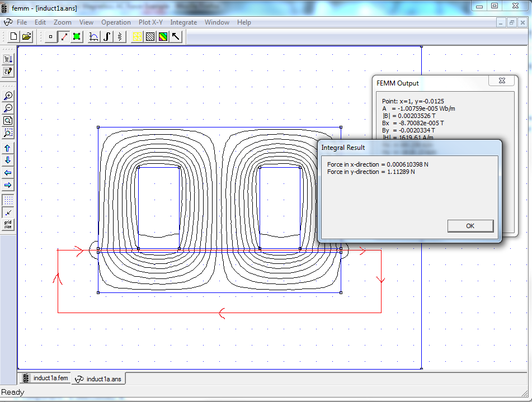Click the vector potential 'A = -1.00759e-005 Wb/m' line

418,108
